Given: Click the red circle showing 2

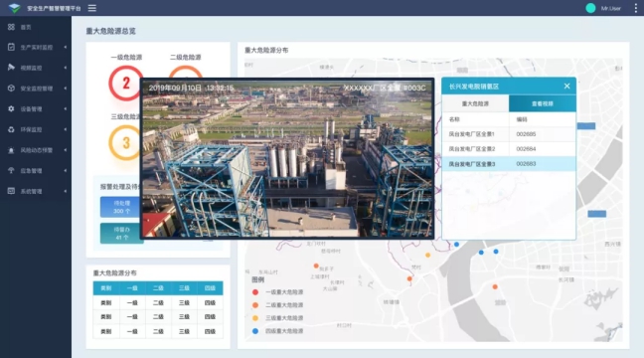Looking at the screenshot, I should point(126,83).
